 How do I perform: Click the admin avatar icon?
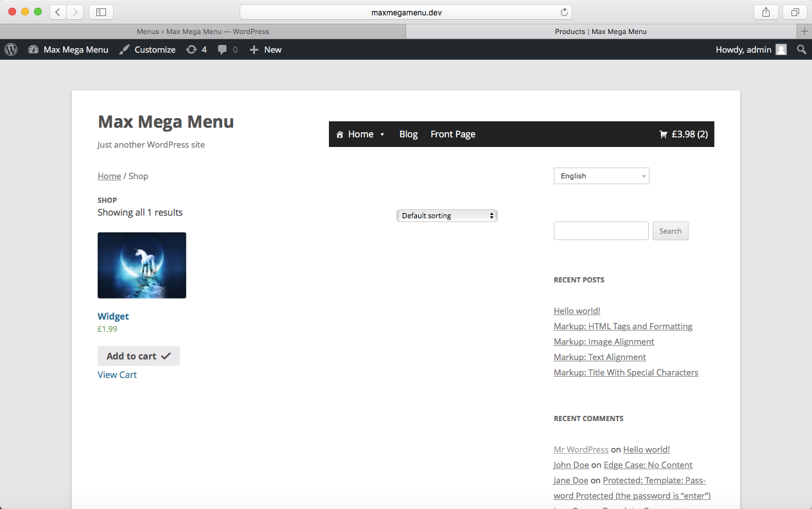pyautogui.click(x=781, y=49)
